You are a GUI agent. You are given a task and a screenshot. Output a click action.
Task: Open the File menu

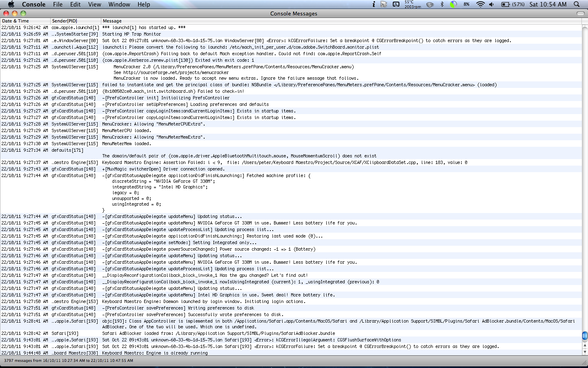coord(58,4)
